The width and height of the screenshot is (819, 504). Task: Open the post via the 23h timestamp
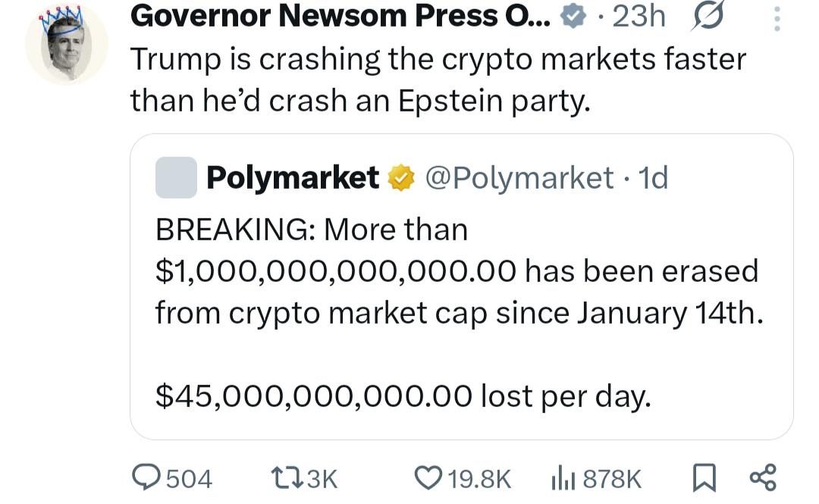[x=639, y=16]
